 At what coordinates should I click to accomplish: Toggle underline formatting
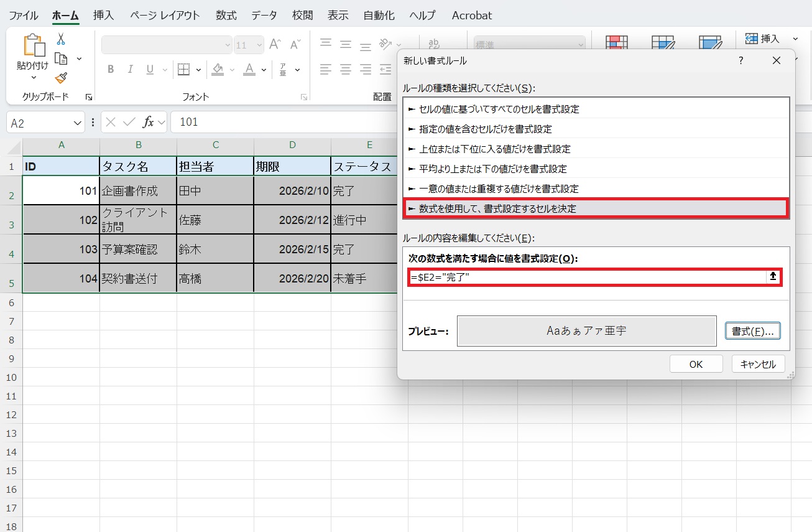click(149, 69)
